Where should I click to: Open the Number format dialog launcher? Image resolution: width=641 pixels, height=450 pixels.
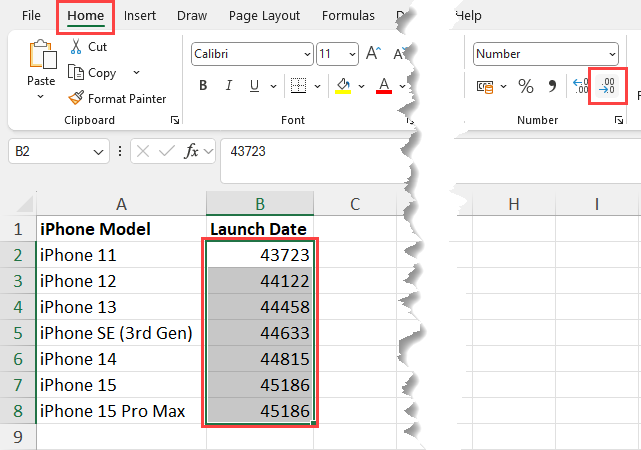pos(619,120)
